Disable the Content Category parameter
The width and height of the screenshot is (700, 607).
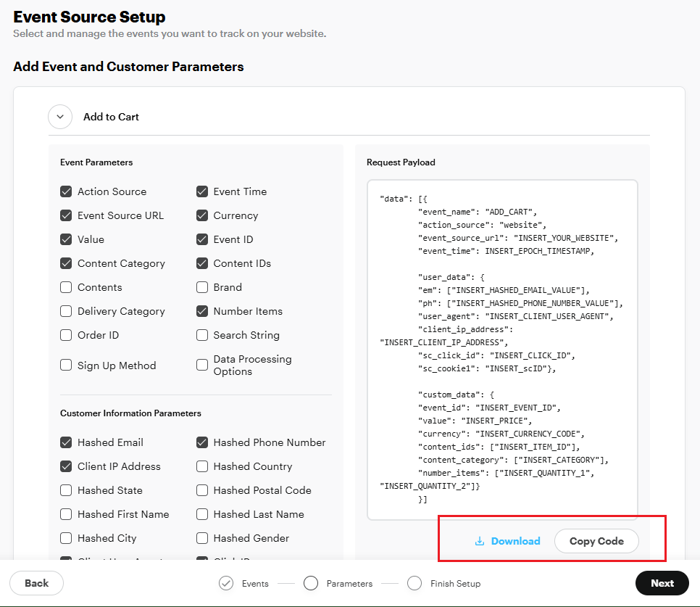pos(66,263)
